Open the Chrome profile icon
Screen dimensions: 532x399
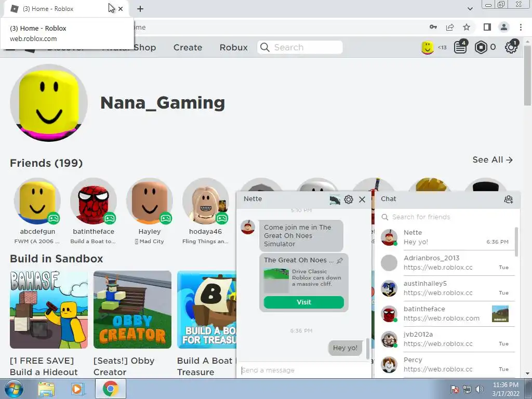[x=504, y=27]
